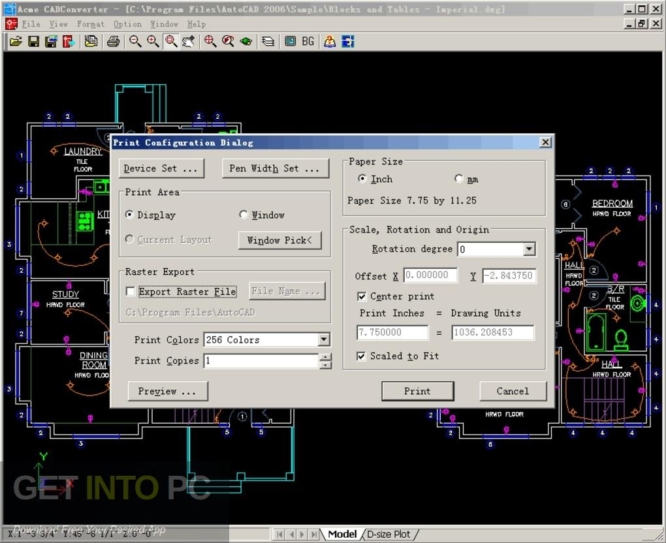Close the Print Configuration Dialog
666x543 pixels.
(545, 142)
